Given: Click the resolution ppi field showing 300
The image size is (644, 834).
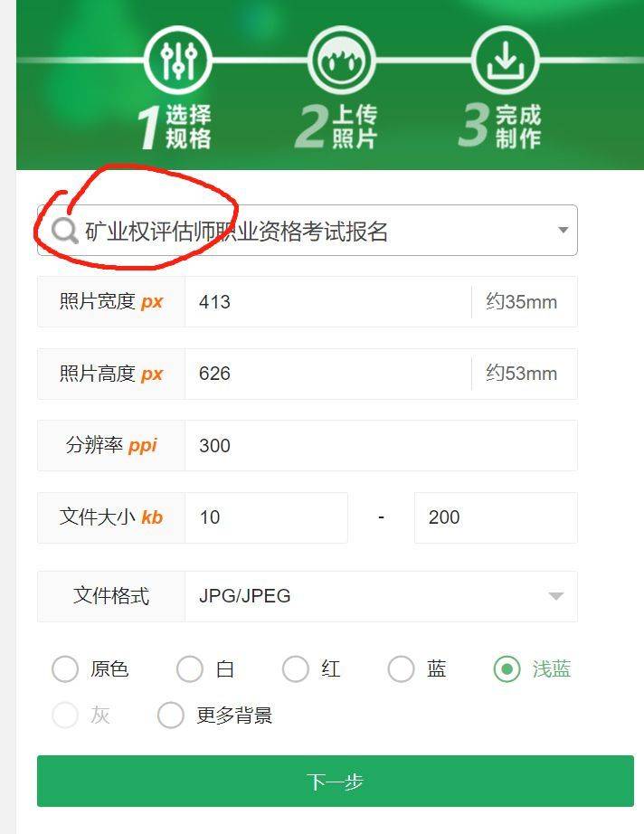Looking at the screenshot, I should [x=381, y=445].
